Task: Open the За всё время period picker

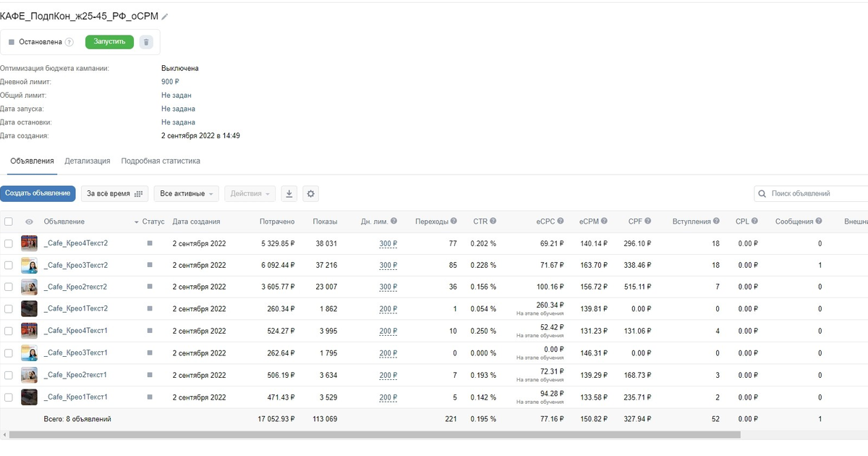Action: [114, 194]
